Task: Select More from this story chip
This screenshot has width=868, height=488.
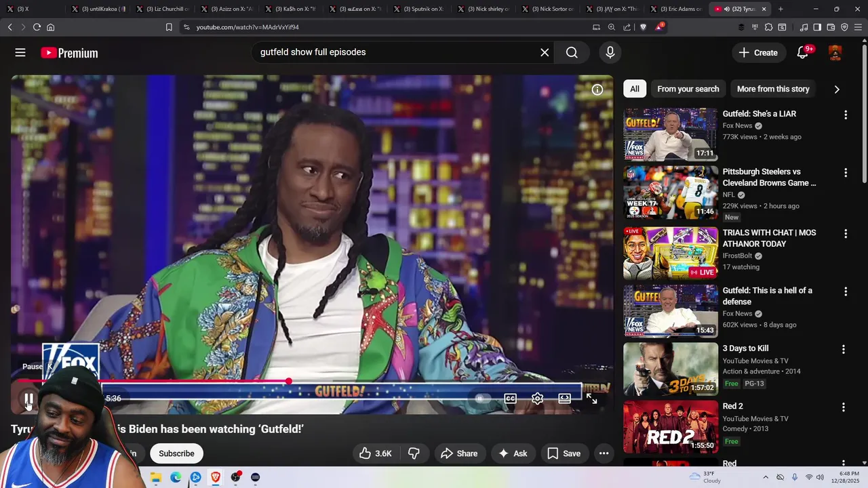Action: pos(773,89)
